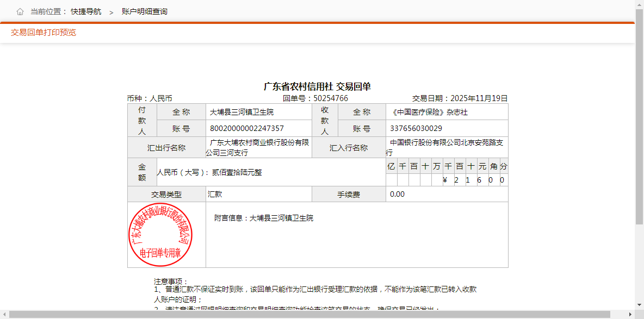Viewport: 644px width, 319px height.
Task: Click the 手续费 value 0.00
Action: (x=397, y=194)
